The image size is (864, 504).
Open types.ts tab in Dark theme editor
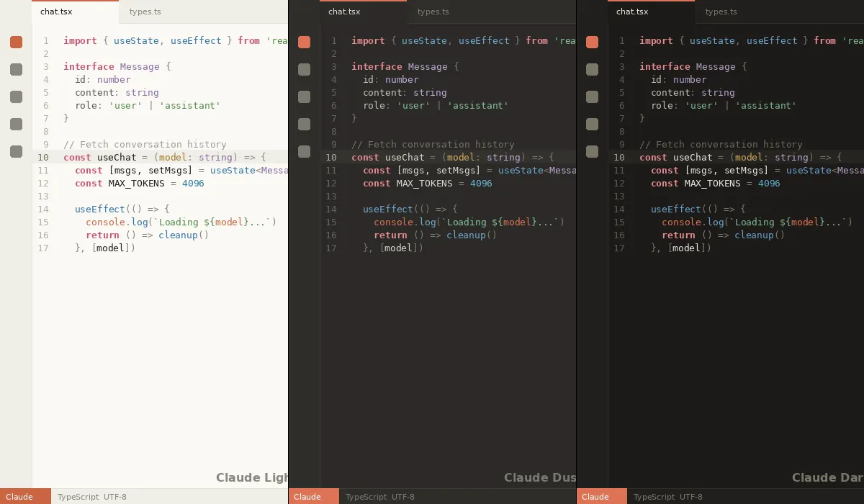pyautogui.click(x=721, y=12)
